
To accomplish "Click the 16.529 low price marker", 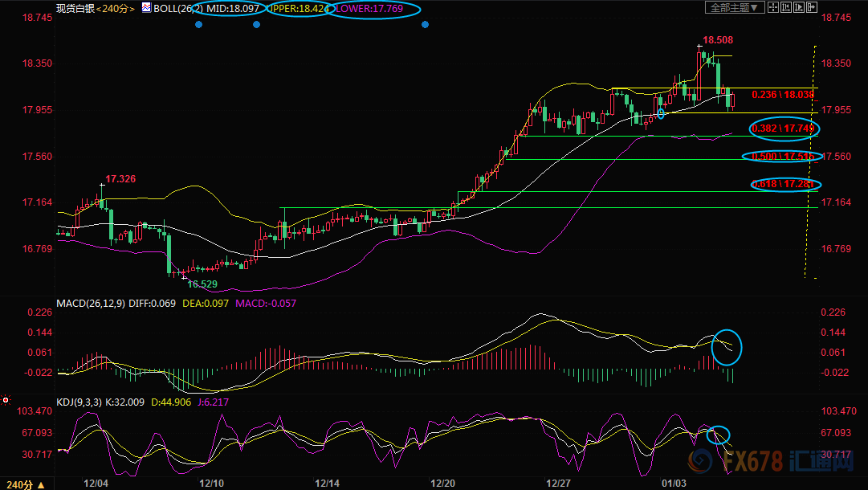I will click(x=202, y=284).
